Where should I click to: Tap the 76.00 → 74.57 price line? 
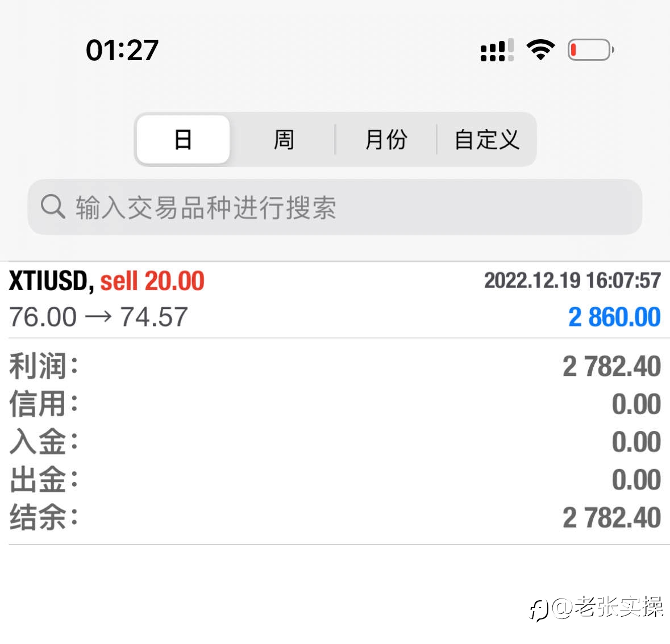click(x=98, y=317)
